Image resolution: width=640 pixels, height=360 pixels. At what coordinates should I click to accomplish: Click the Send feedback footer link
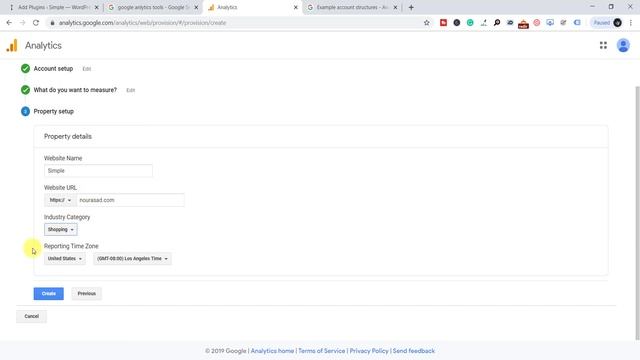click(x=413, y=351)
